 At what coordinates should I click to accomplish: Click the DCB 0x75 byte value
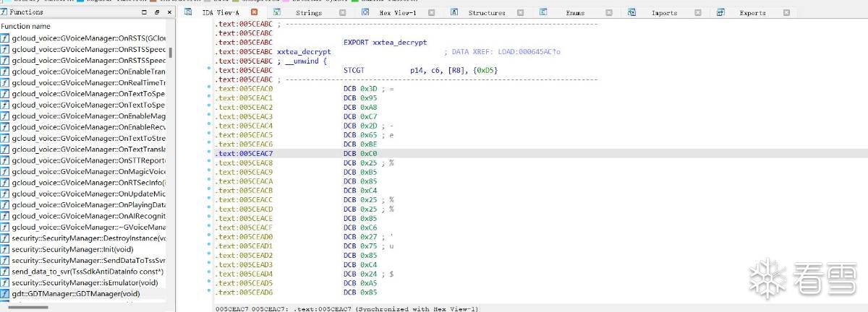[369, 246]
